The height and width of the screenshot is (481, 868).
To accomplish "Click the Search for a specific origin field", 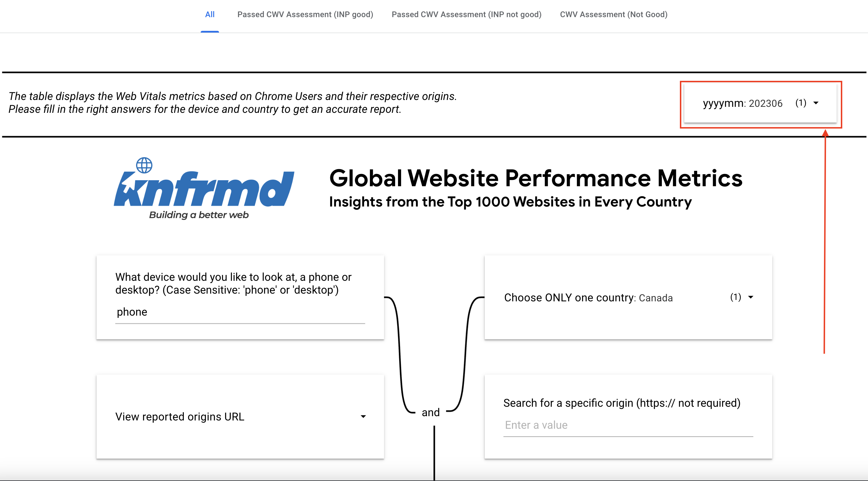I will (628, 425).
